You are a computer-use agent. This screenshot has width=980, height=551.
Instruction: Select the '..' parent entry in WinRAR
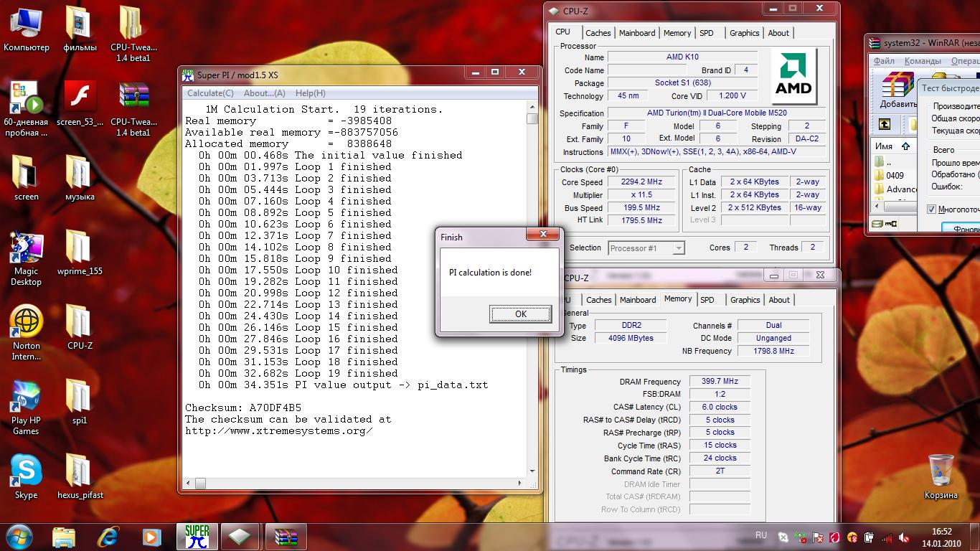882,162
